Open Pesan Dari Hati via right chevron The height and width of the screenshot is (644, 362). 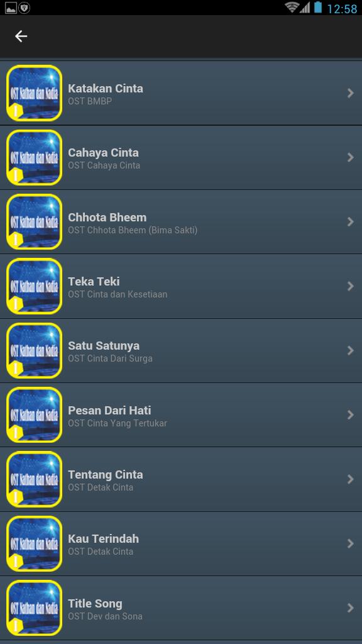(x=351, y=415)
